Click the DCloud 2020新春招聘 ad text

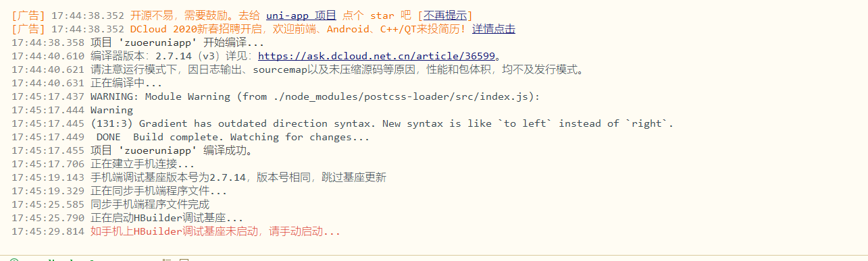click(301, 29)
